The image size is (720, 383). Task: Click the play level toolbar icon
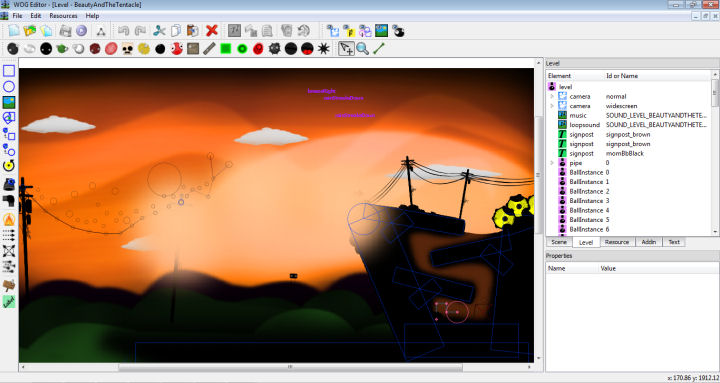[x=81, y=31]
